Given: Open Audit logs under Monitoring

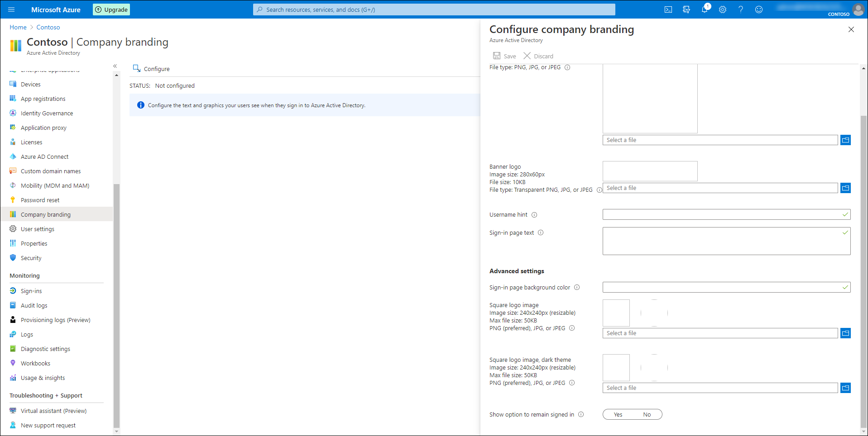Looking at the screenshot, I should tap(33, 305).
